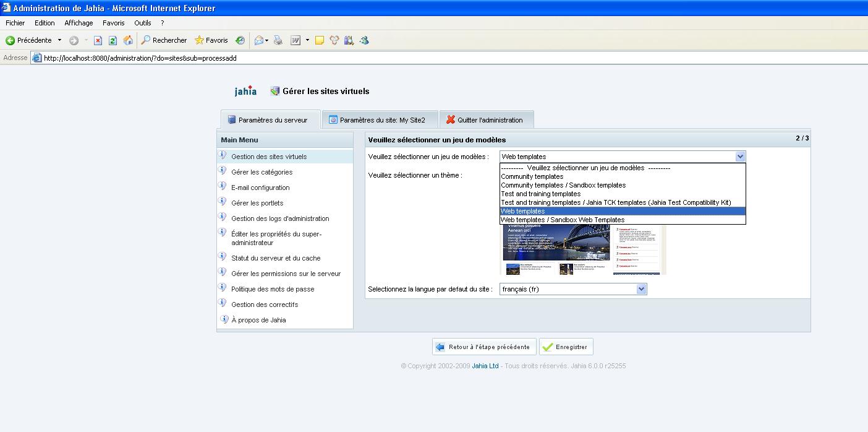Select Web templates / Sandbox Web Templates option

pos(623,220)
